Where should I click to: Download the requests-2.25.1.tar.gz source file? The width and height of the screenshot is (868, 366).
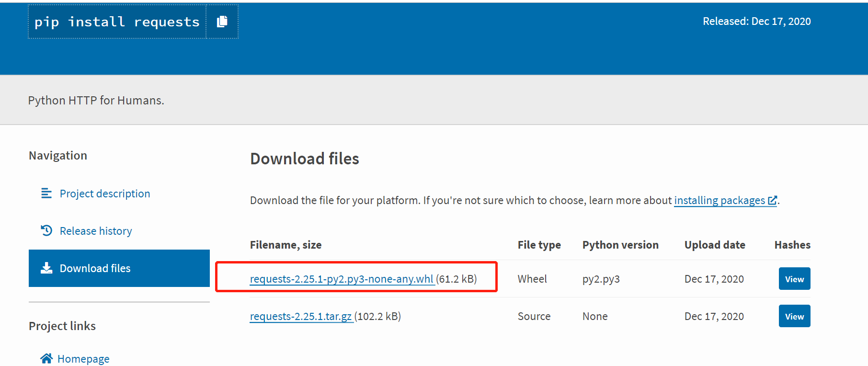coord(301,316)
